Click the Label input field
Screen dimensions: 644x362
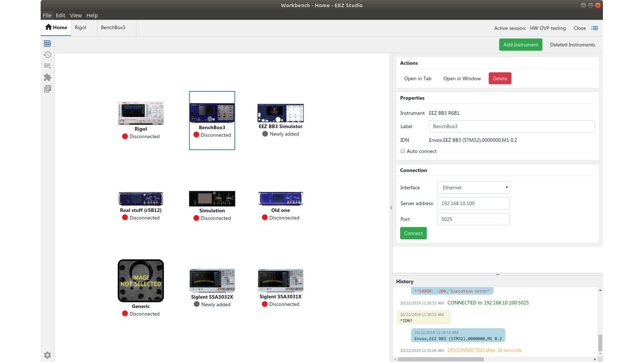click(x=512, y=126)
